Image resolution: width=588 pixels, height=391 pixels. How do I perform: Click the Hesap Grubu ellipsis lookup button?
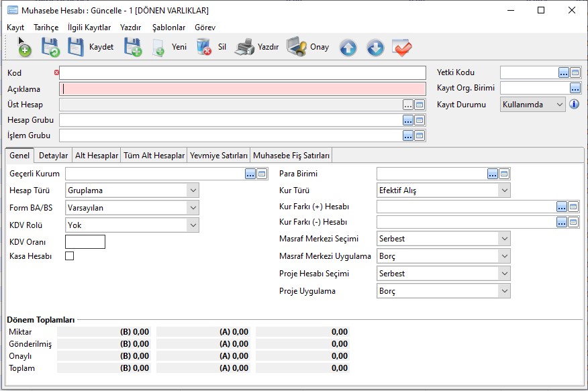click(408, 120)
